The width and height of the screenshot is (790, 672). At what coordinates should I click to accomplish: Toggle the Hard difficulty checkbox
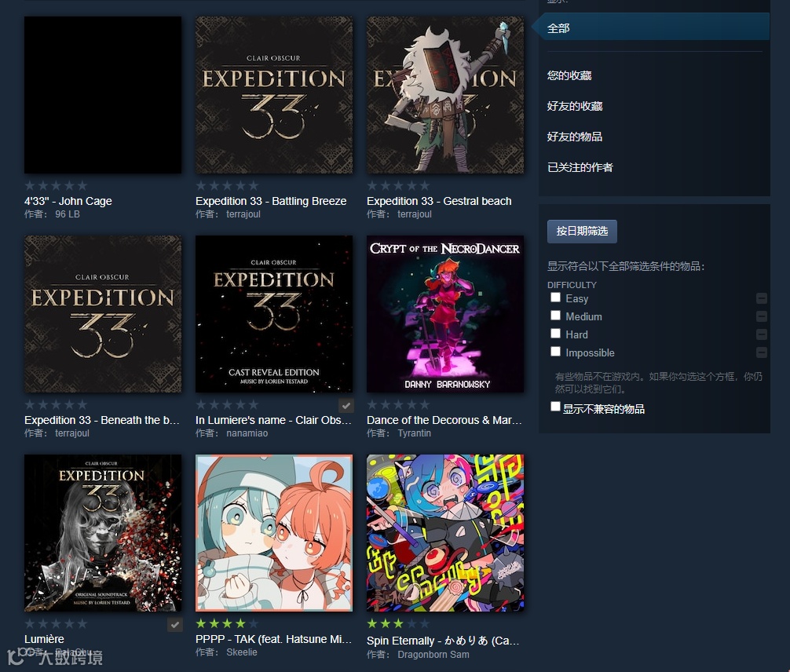(x=555, y=334)
